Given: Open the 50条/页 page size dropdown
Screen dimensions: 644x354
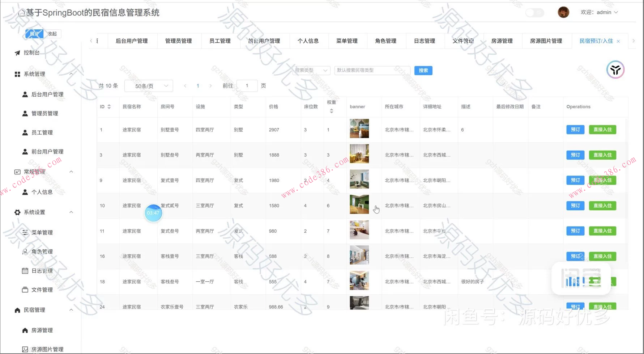Looking at the screenshot, I should (x=149, y=86).
